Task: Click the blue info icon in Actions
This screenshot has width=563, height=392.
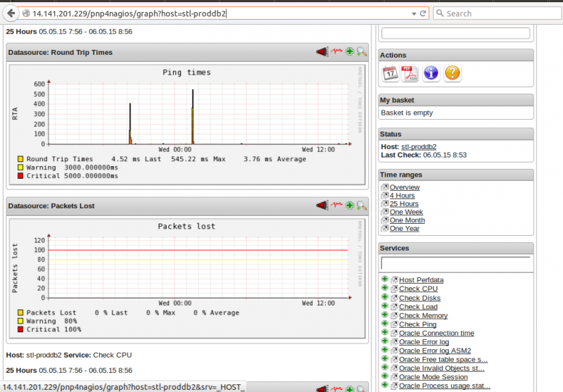Action: click(x=431, y=74)
